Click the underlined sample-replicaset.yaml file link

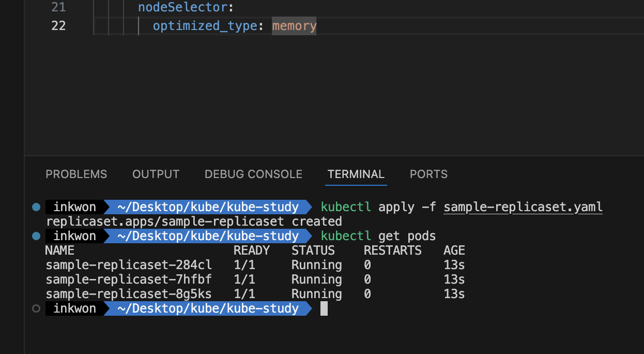(523, 208)
